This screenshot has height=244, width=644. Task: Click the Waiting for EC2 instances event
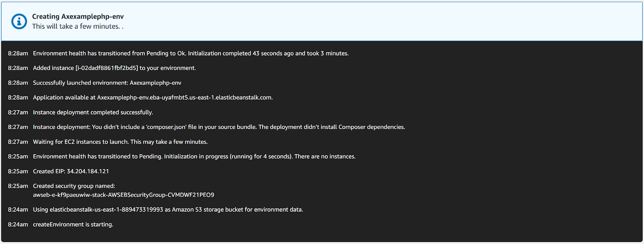120,142
